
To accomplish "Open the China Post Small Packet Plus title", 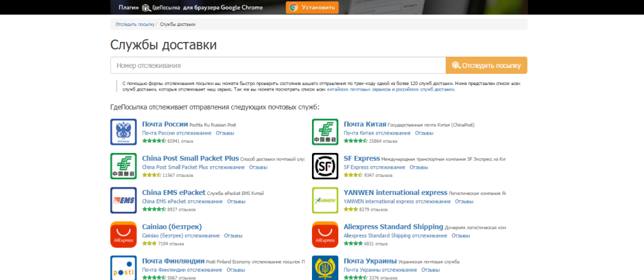I will click(190, 159).
